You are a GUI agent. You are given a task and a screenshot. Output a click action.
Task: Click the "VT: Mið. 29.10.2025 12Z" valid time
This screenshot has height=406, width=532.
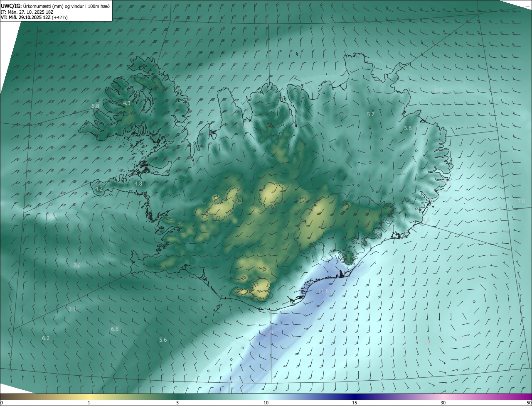click(26, 17)
